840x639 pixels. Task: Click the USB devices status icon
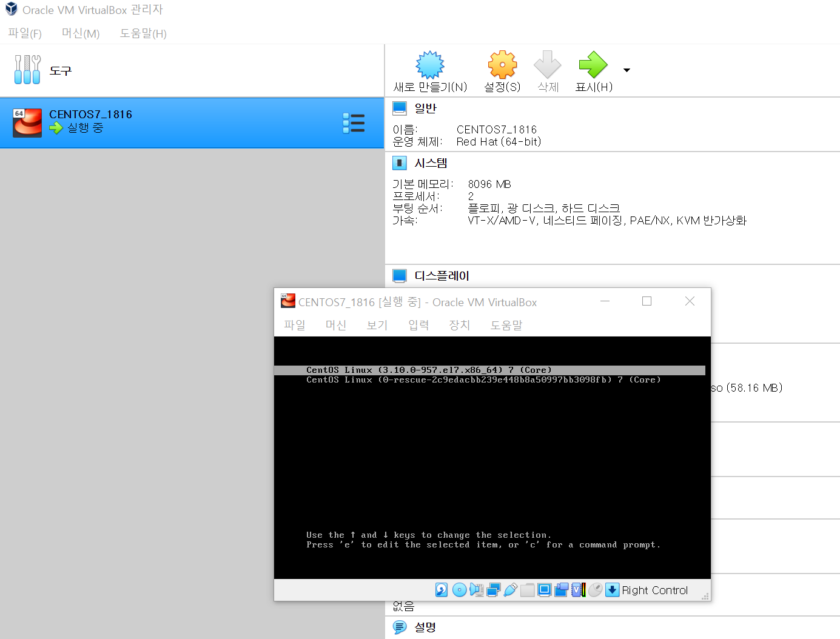coord(511,590)
